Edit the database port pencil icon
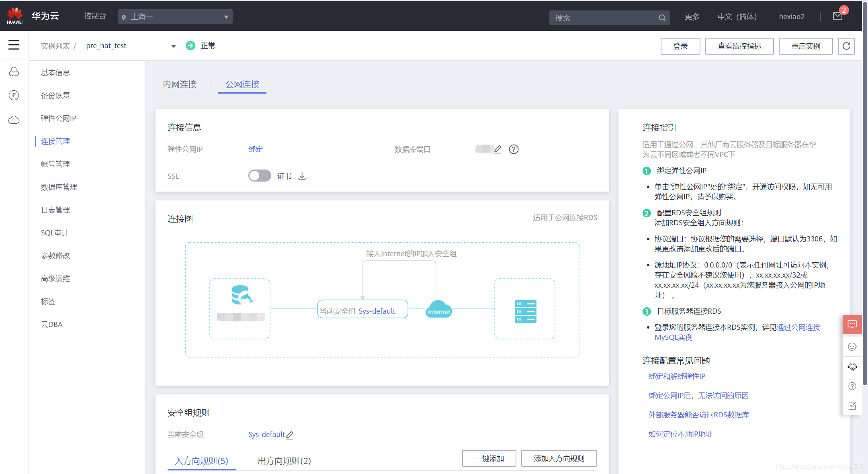 coord(497,149)
